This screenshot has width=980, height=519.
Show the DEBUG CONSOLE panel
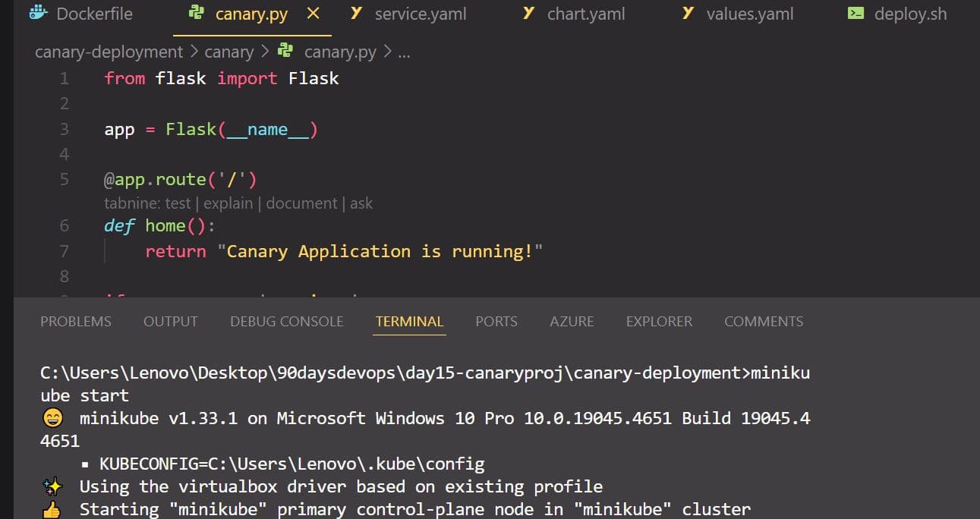click(x=286, y=322)
